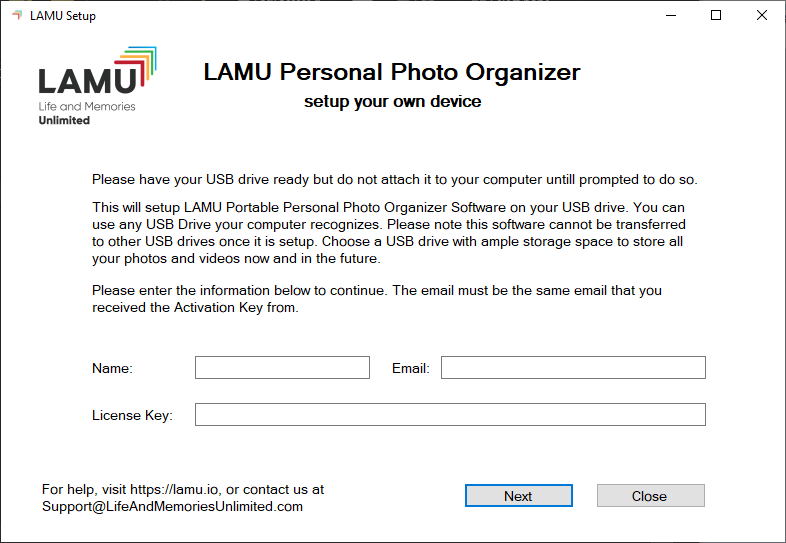Click the "LAMU Personal Photo Organizer" heading
Viewport: 786px width, 543px height.
392,72
